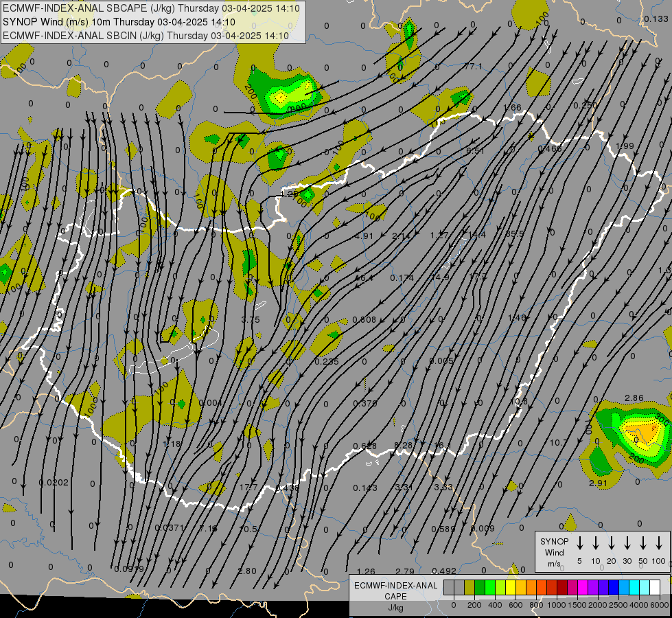Viewport: 672px width, 618px height.
Task: Click the J/kg unit label in the legend
Action: coord(395,608)
